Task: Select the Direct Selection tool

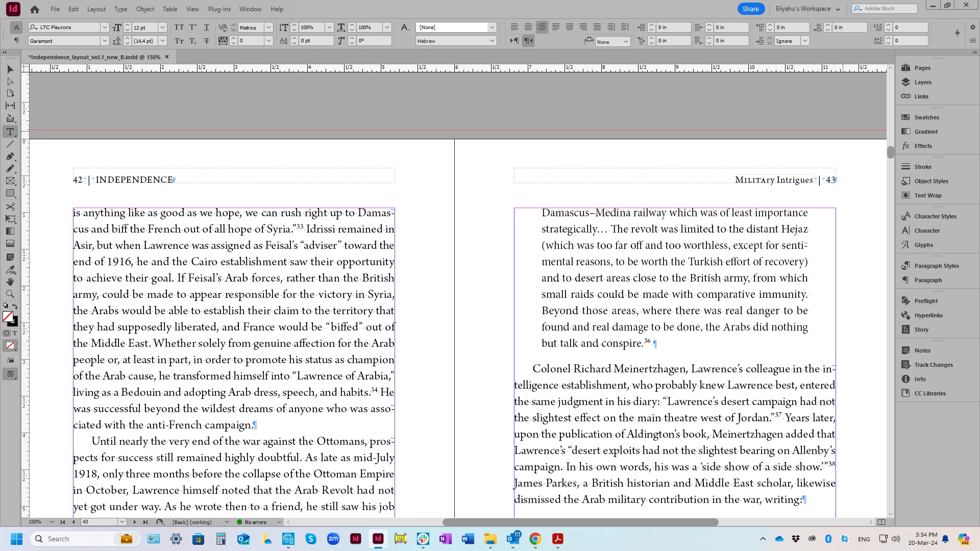Action: tap(10, 81)
